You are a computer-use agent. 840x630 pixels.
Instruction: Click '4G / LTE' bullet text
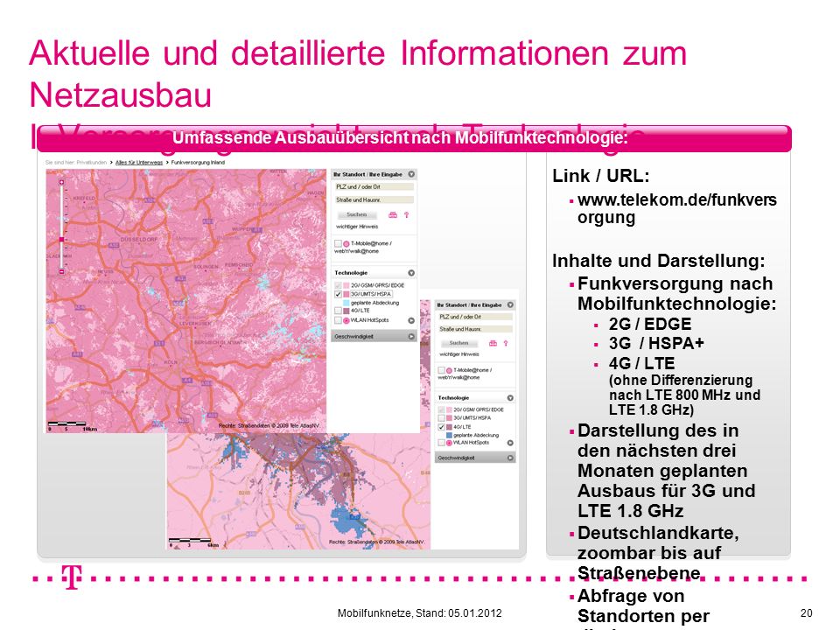[641, 364]
